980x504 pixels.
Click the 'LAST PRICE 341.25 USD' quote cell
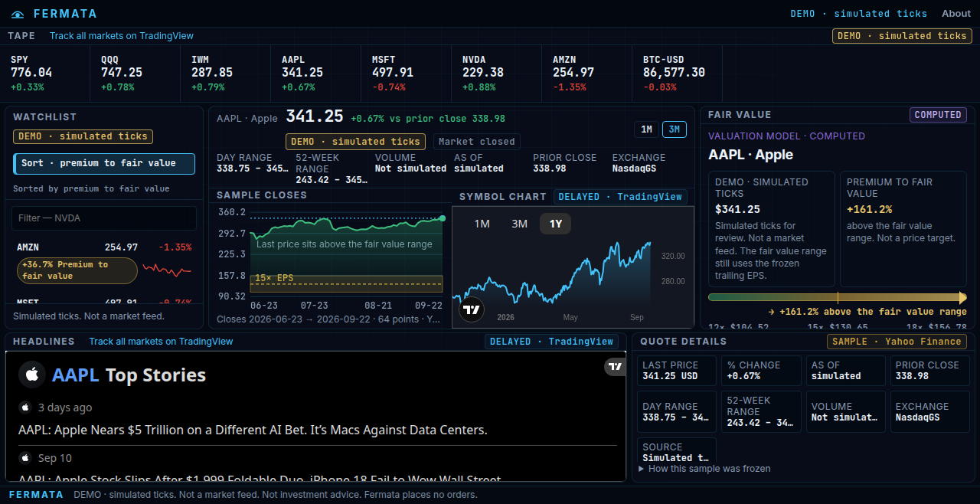tap(677, 371)
